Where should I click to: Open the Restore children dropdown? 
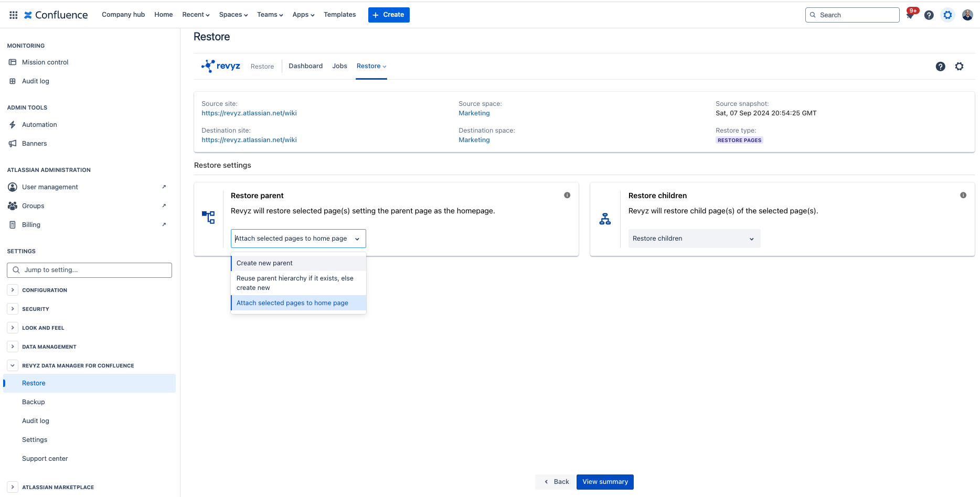click(x=694, y=238)
